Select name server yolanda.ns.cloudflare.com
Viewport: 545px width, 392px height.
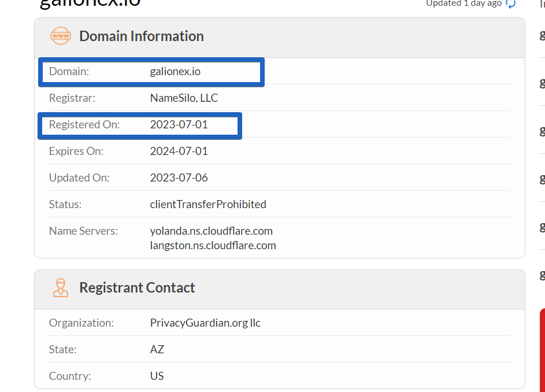pos(211,231)
